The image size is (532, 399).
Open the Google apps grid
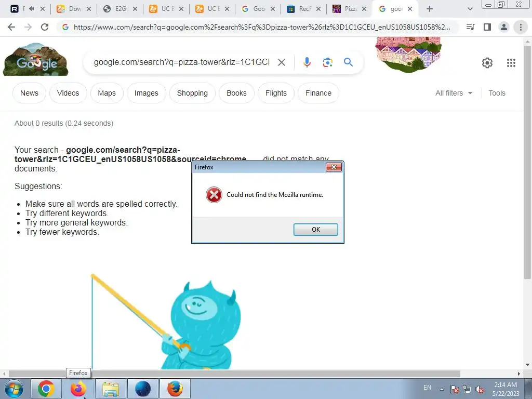511,63
